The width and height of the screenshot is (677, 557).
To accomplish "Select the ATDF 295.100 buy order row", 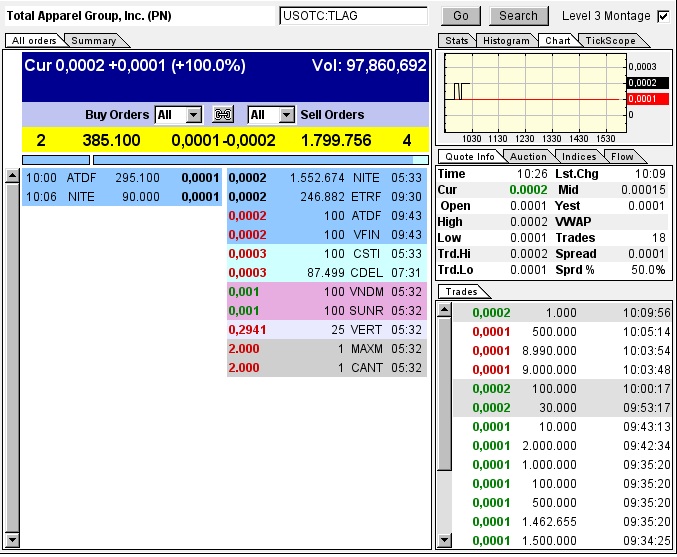I will click(x=122, y=177).
